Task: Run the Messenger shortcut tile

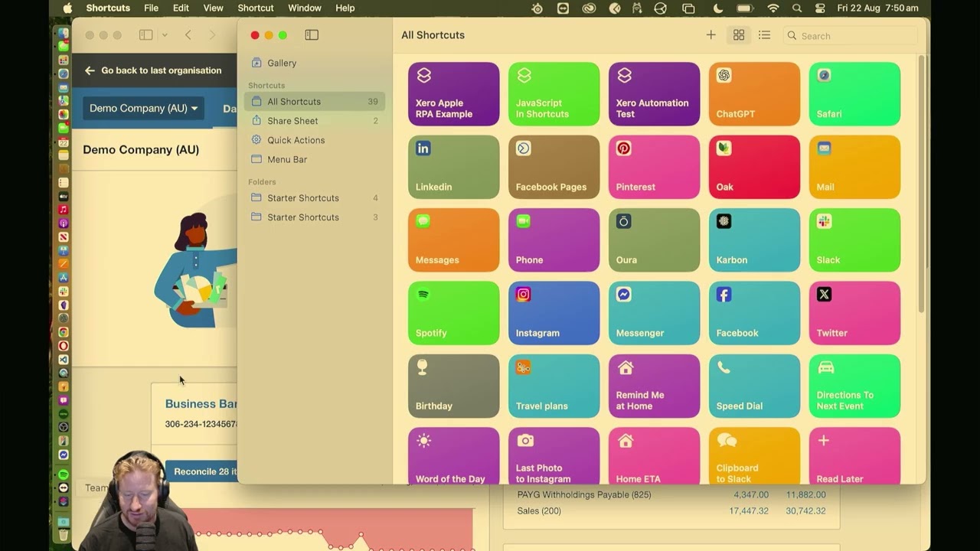Action: pos(654,313)
